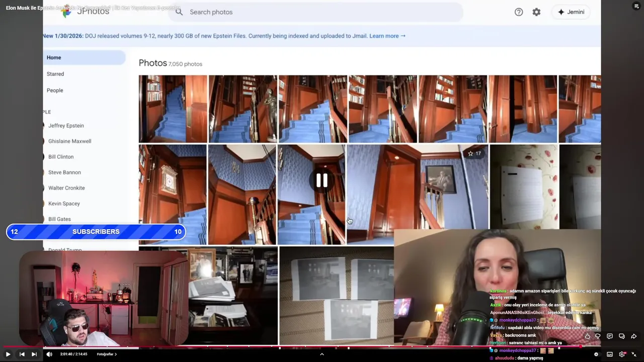Choose Bill Clinton in people list

pyautogui.click(x=61, y=157)
